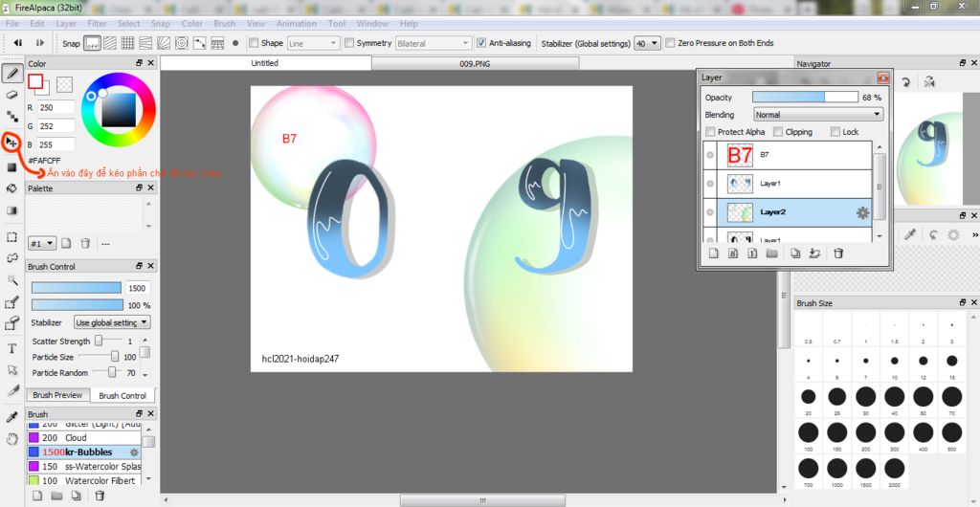The height and width of the screenshot is (507, 980).
Task: Toggle the Shape checkbox
Action: tap(253, 43)
